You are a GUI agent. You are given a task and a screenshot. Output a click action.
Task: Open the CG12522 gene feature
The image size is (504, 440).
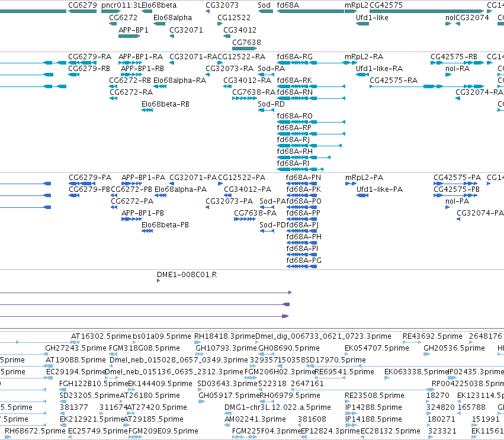pos(220,24)
